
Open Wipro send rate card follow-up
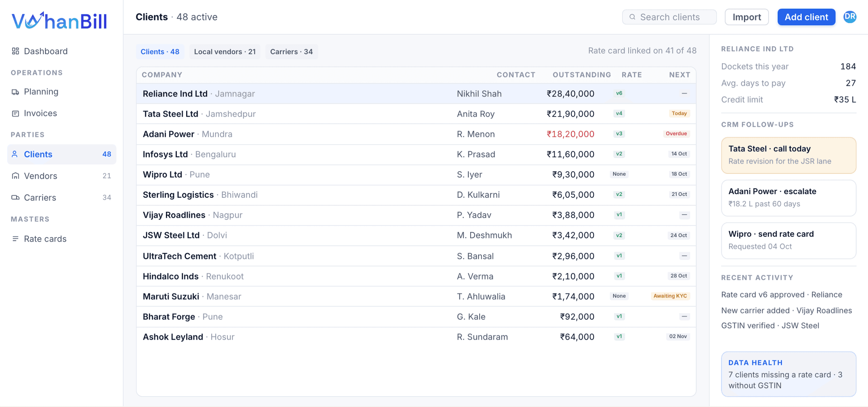788,241
